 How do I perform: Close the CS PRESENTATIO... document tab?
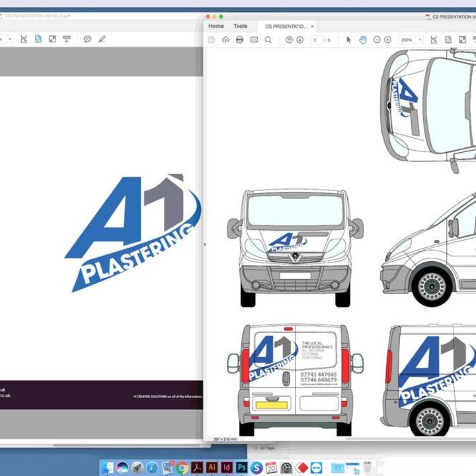tap(312, 26)
